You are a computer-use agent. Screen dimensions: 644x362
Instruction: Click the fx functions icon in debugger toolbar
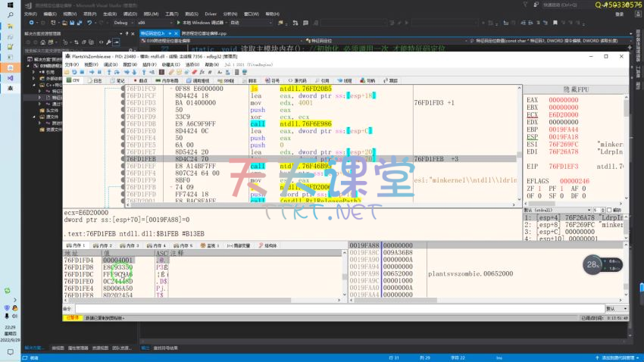coord(202,72)
